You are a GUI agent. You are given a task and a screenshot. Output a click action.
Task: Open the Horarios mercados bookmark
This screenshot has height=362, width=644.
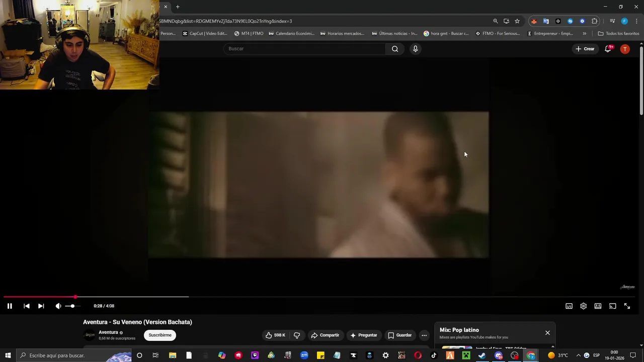(x=342, y=34)
